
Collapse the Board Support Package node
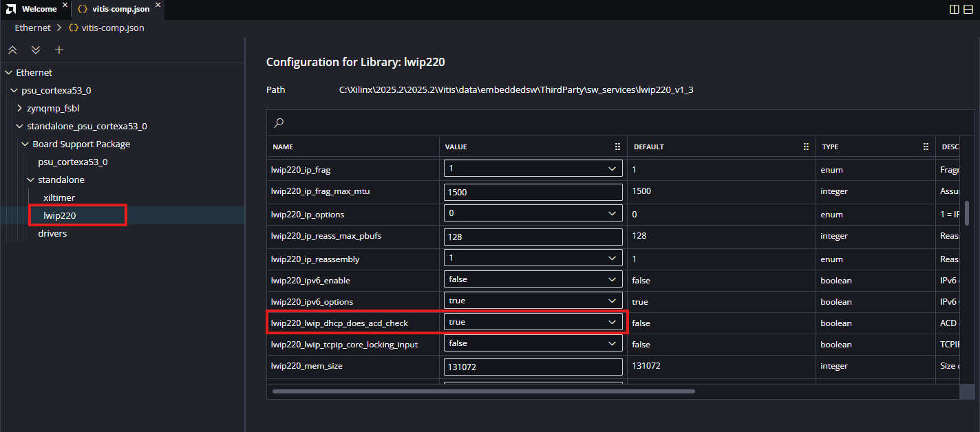[x=25, y=144]
